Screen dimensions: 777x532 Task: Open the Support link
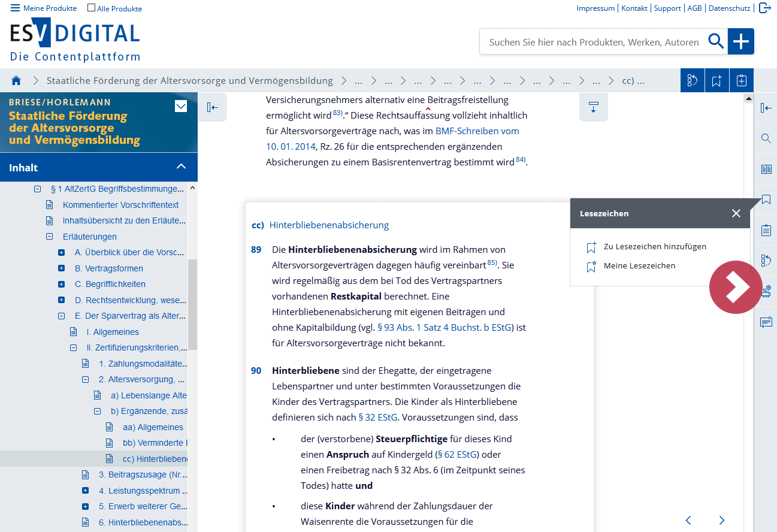coord(667,8)
